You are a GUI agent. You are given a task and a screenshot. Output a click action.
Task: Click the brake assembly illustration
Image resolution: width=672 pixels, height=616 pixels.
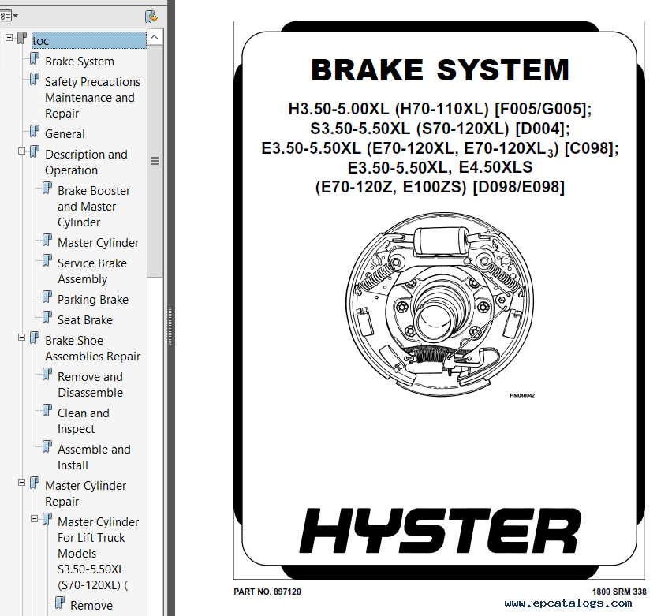click(440, 304)
